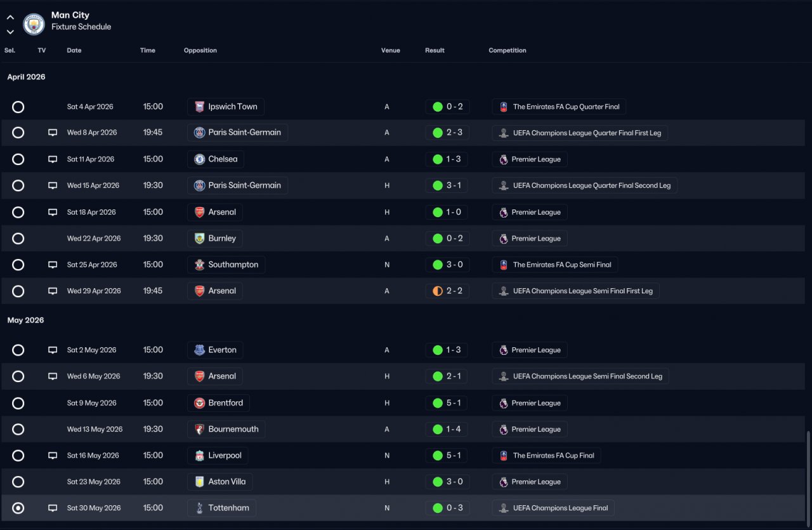
Task: Click the TV icon for the Chelsea match
Action: point(53,159)
